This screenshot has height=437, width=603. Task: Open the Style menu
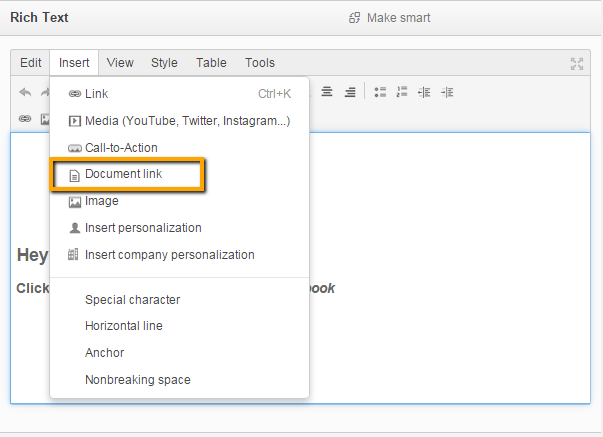164,63
